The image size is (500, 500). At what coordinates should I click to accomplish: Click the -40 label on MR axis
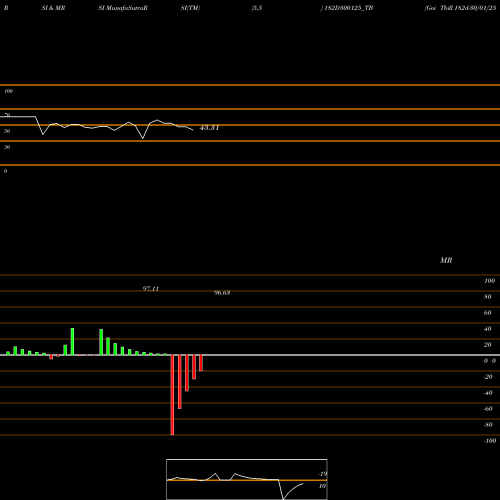(488, 393)
